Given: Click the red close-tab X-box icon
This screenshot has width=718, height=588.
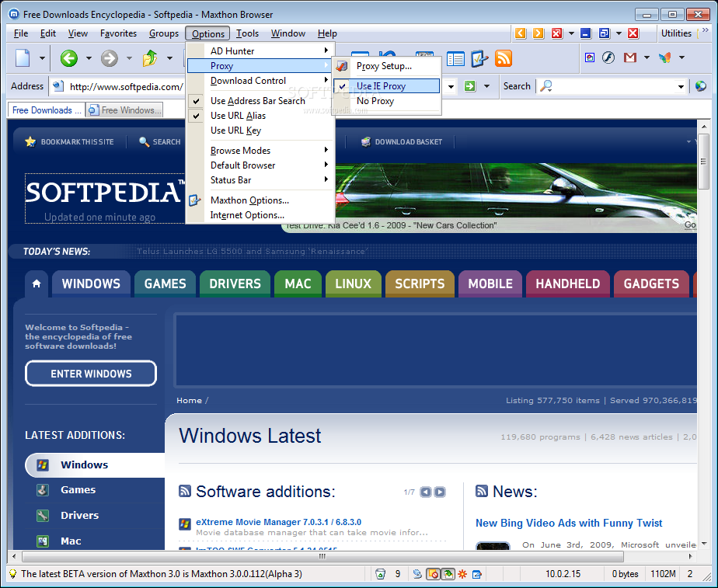Looking at the screenshot, I should point(557,33).
